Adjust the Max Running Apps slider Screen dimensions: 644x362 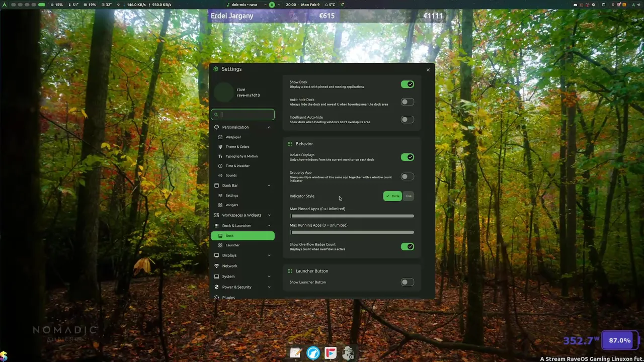click(352, 232)
